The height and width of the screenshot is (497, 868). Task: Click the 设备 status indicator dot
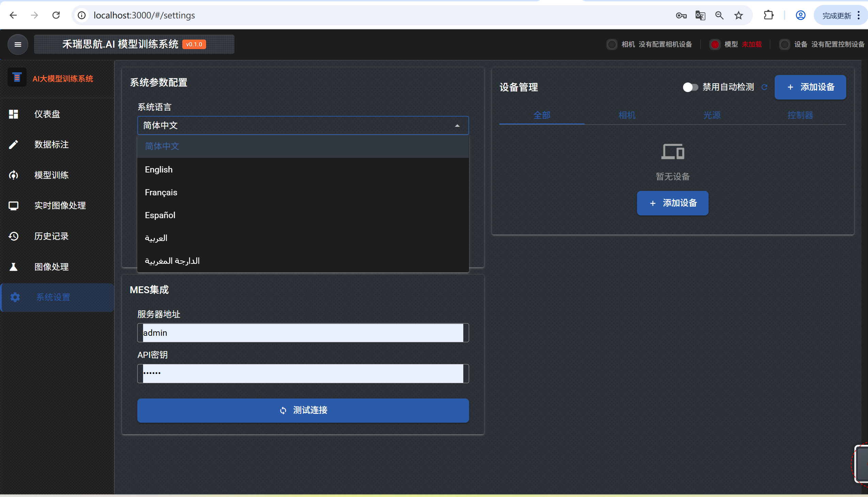coord(785,44)
